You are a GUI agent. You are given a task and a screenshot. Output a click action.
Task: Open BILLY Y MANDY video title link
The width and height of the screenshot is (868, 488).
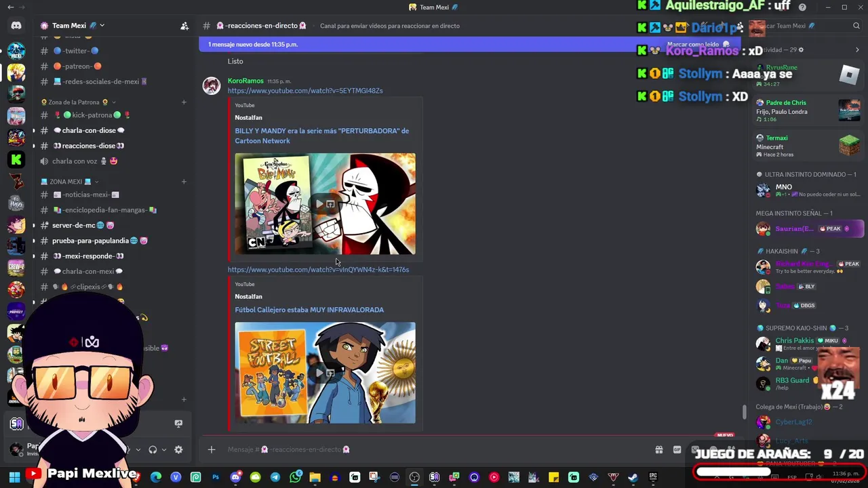(322, 136)
